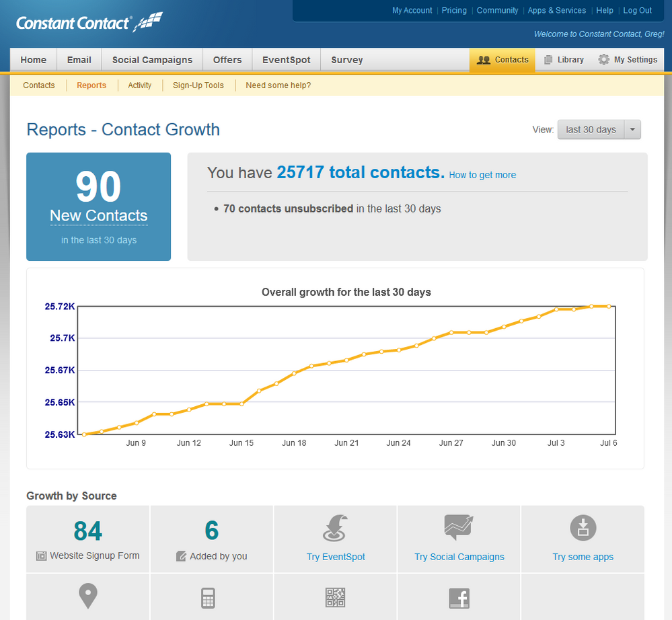
Task: Go to the Activity section
Action: pyautogui.click(x=139, y=85)
